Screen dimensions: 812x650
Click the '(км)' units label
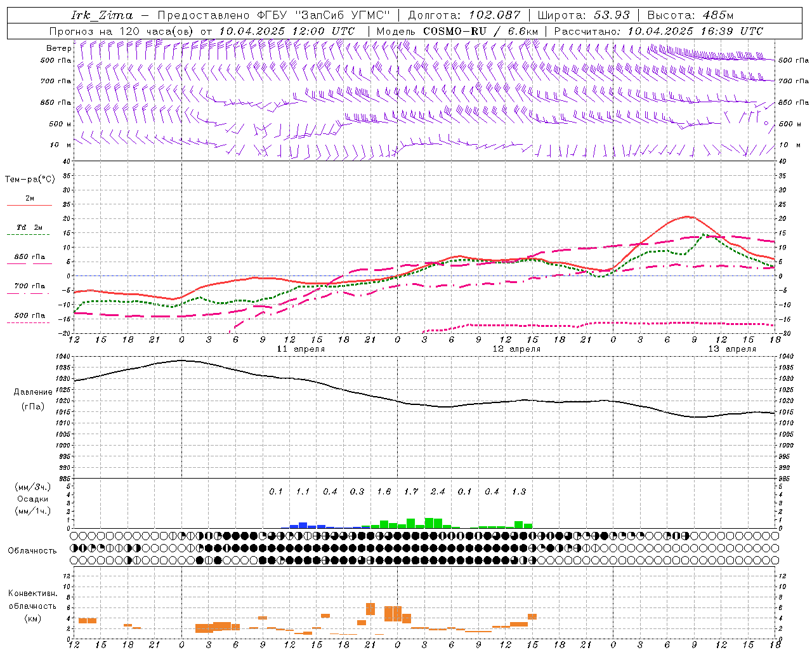tap(33, 618)
